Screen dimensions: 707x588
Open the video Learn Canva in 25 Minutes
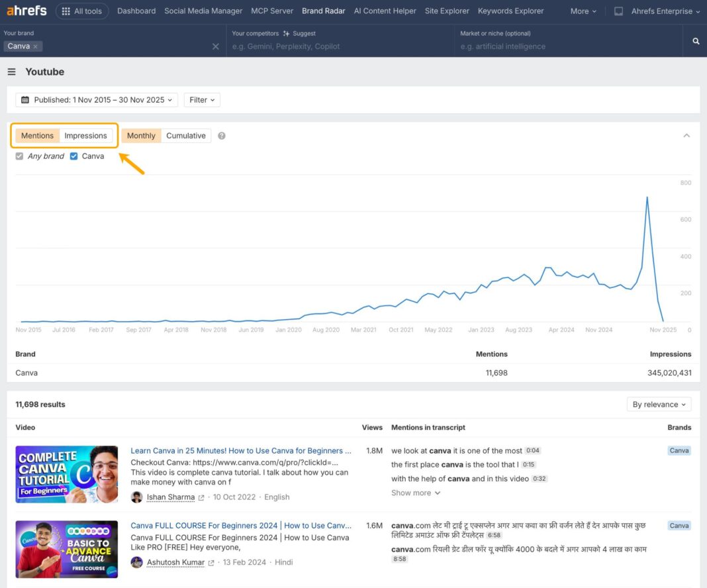point(240,450)
